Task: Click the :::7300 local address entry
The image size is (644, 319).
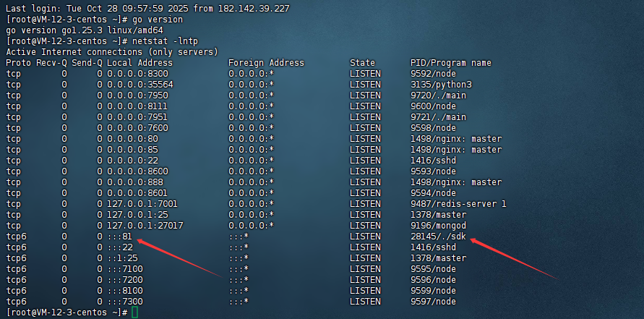Action: click(x=124, y=302)
